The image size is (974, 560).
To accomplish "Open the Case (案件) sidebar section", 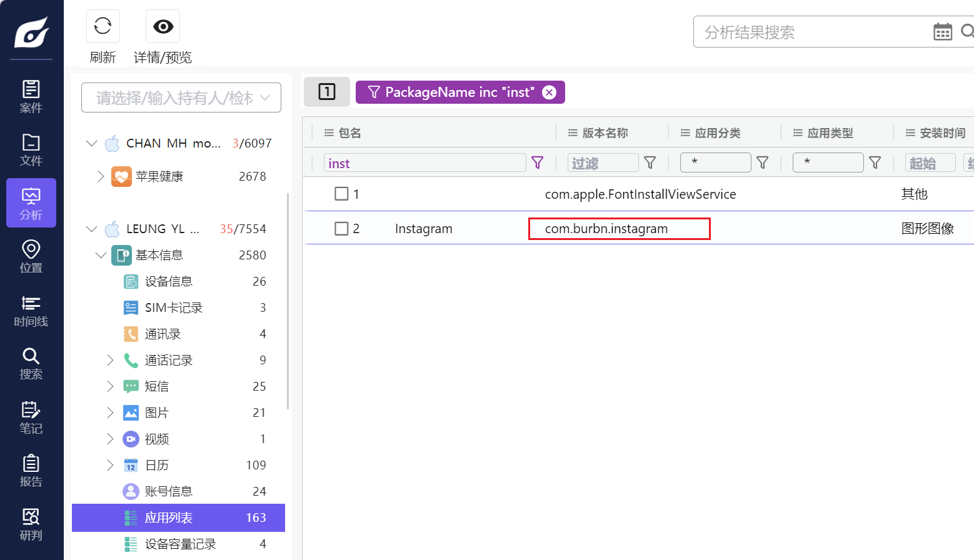I will tap(31, 96).
